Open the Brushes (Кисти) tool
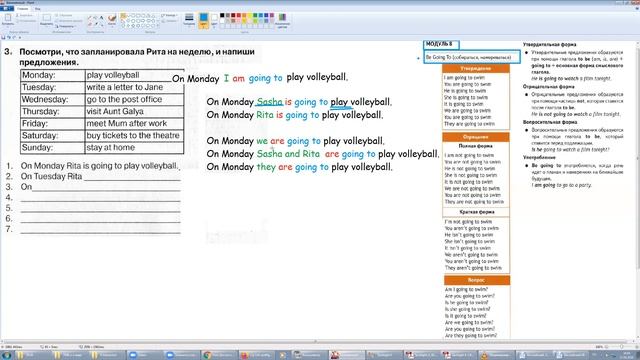 [x=112, y=20]
